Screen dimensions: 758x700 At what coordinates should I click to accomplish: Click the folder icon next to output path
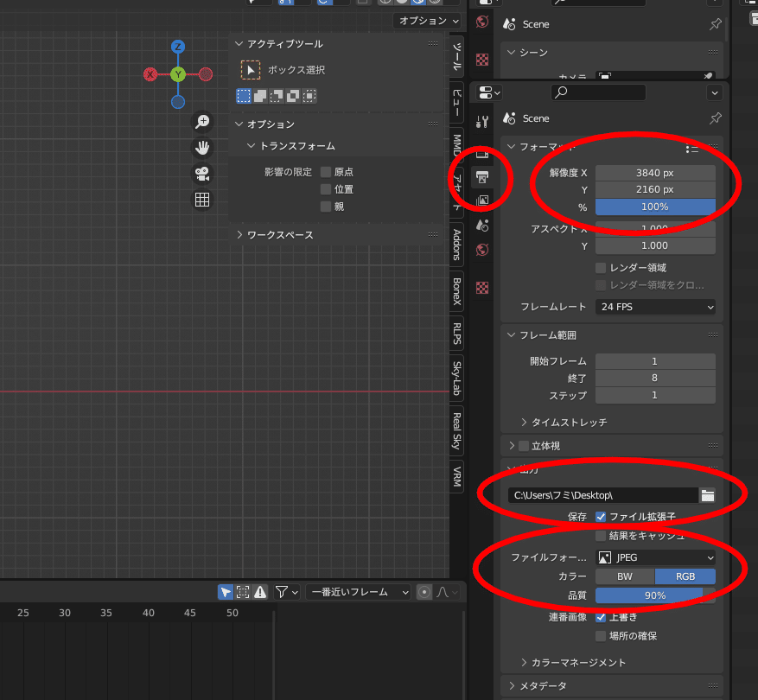pyautogui.click(x=707, y=495)
